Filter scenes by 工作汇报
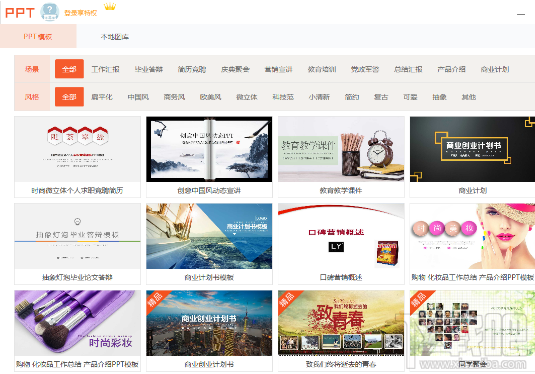The height and width of the screenshot is (374, 535). [105, 69]
